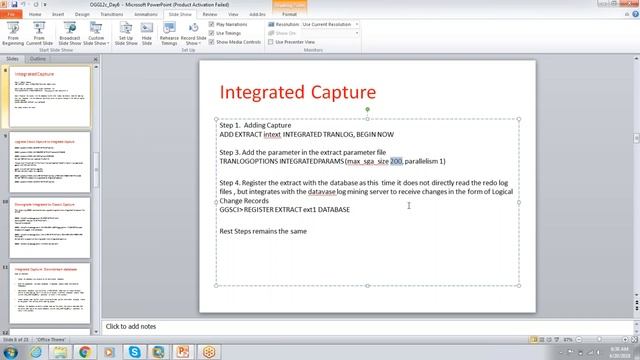Open the Customize Quick Access Toolbar arrow

45,4
